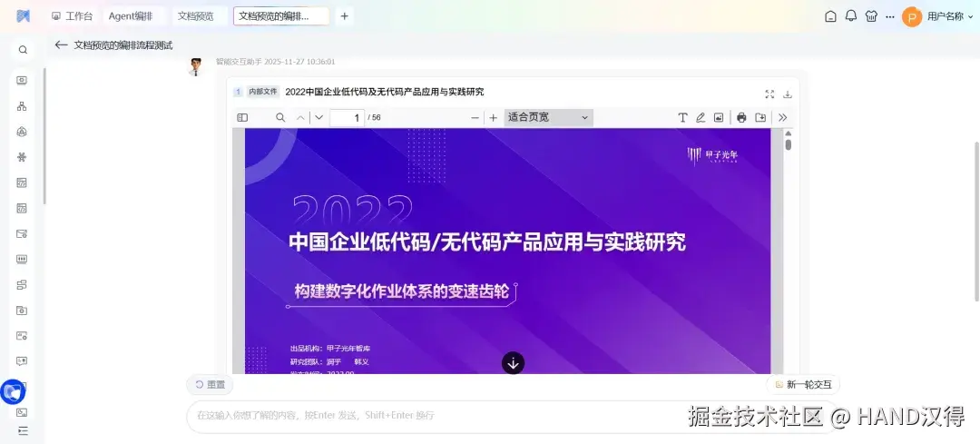The height and width of the screenshot is (444, 980).
Task: Go back using the left arrow
Action: [61, 45]
